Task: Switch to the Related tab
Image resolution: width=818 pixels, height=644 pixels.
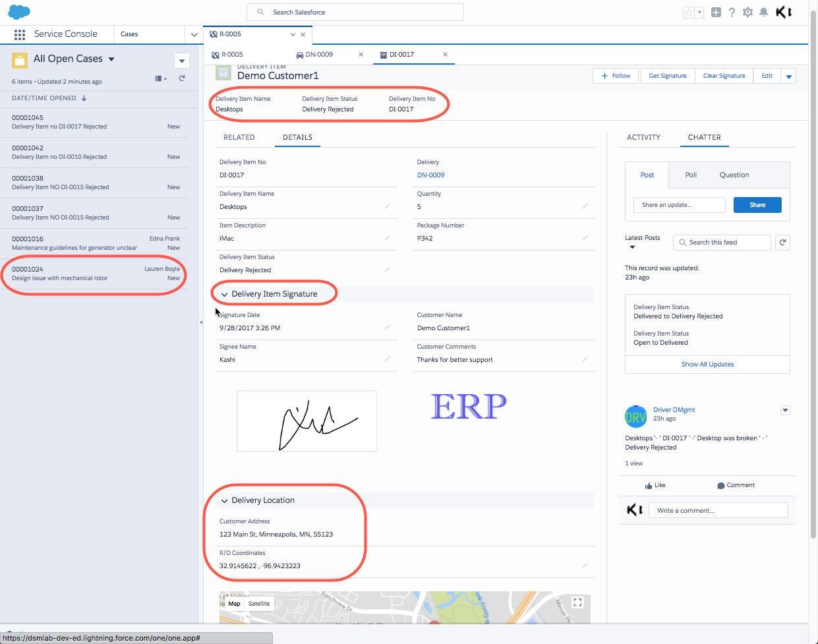Action: pyautogui.click(x=239, y=137)
